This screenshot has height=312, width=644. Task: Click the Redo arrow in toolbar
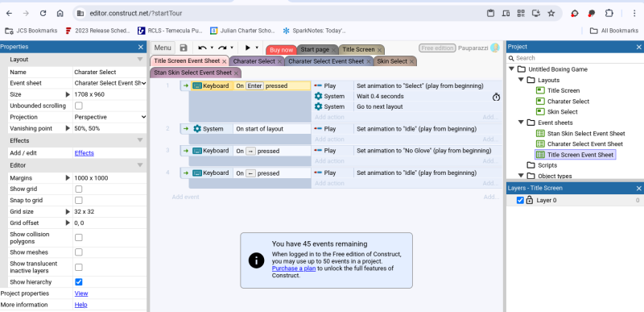[x=222, y=48]
